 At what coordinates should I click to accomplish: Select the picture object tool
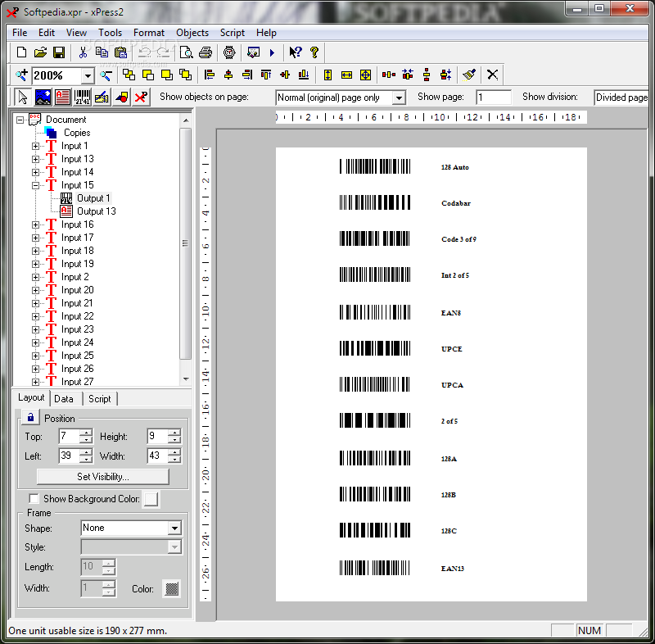coord(43,98)
